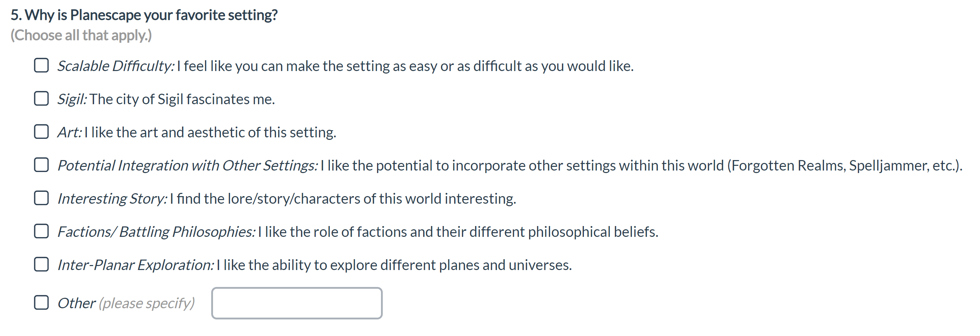
Task: Select the Inter-Planar Exploration checkbox
Action: point(41,264)
